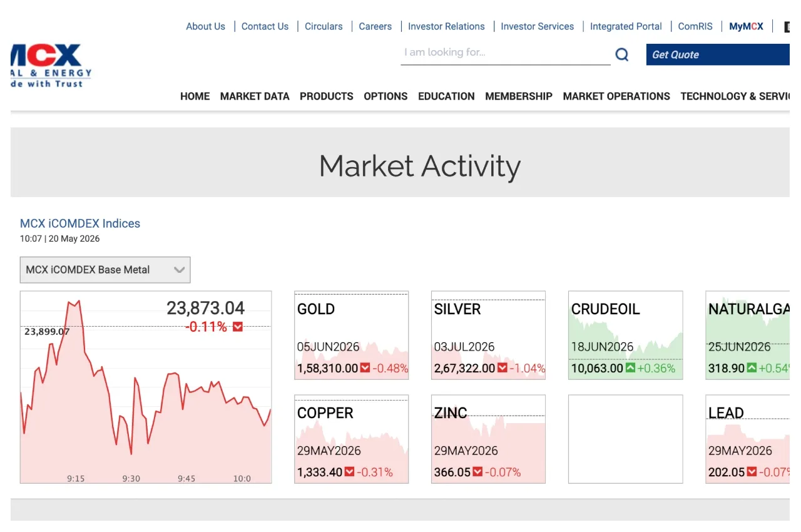Open the MEMBERSHIP menu
The image size is (801, 532).
(x=519, y=96)
